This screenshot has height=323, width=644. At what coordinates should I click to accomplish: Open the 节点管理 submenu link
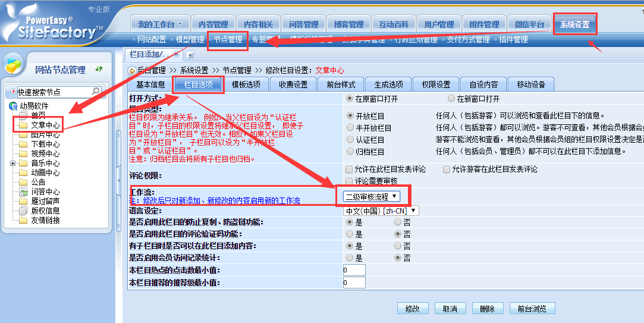point(228,40)
